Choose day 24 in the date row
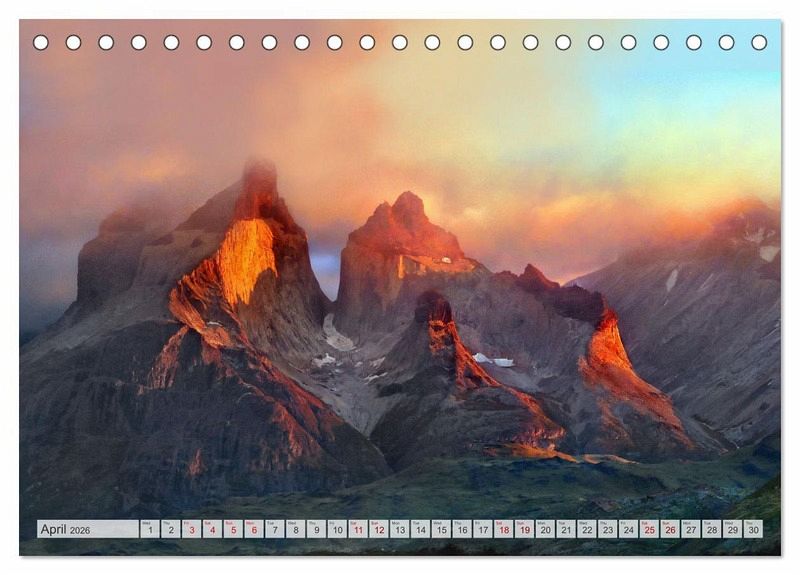Viewport: 800px width, 575px height. tap(629, 529)
